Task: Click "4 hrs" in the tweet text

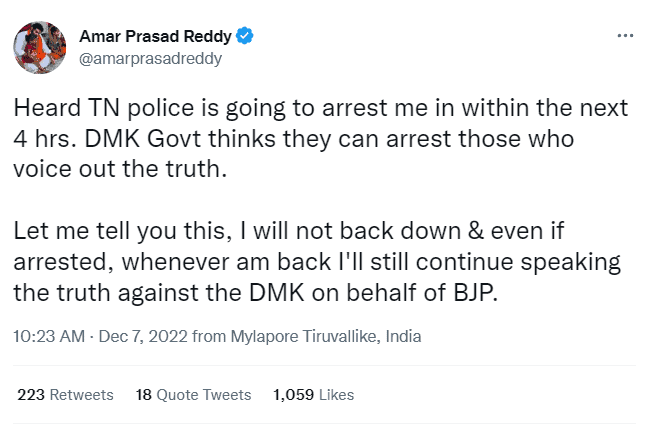Action: (x=37, y=136)
